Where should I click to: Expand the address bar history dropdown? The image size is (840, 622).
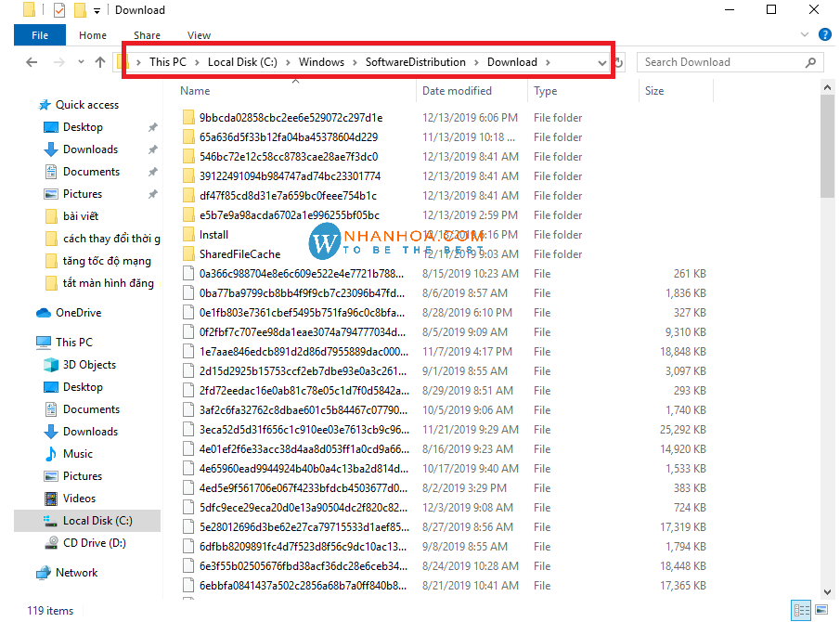pyautogui.click(x=602, y=62)
